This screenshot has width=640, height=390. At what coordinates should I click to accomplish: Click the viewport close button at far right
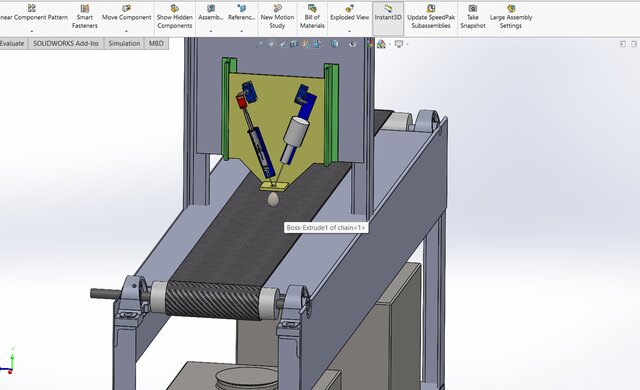634,44
